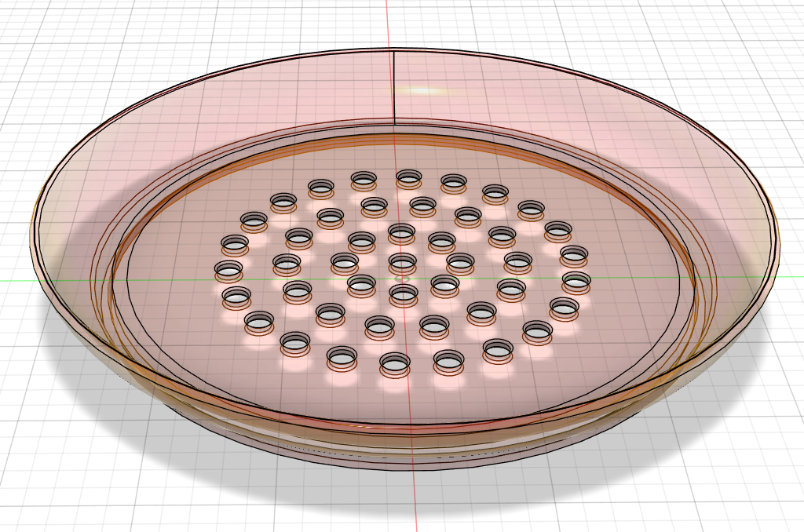Image resolution: width=804 pixels, height=532 pixels.
Task: Click the red axis line below the dish
Action: (x=412, y=502)
